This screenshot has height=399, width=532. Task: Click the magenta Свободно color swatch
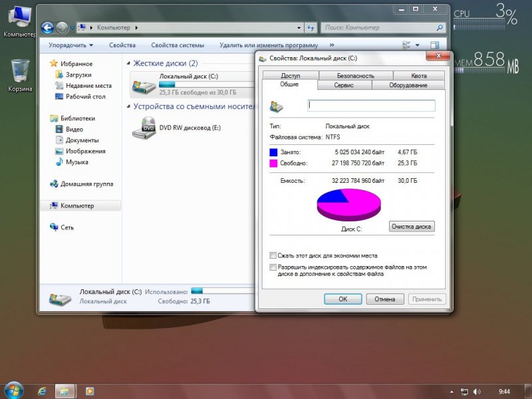coord(273,163)
